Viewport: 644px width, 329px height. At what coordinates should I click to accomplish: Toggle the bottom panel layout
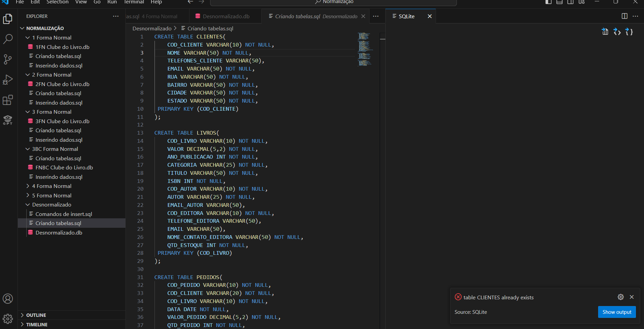click(559, 2)
